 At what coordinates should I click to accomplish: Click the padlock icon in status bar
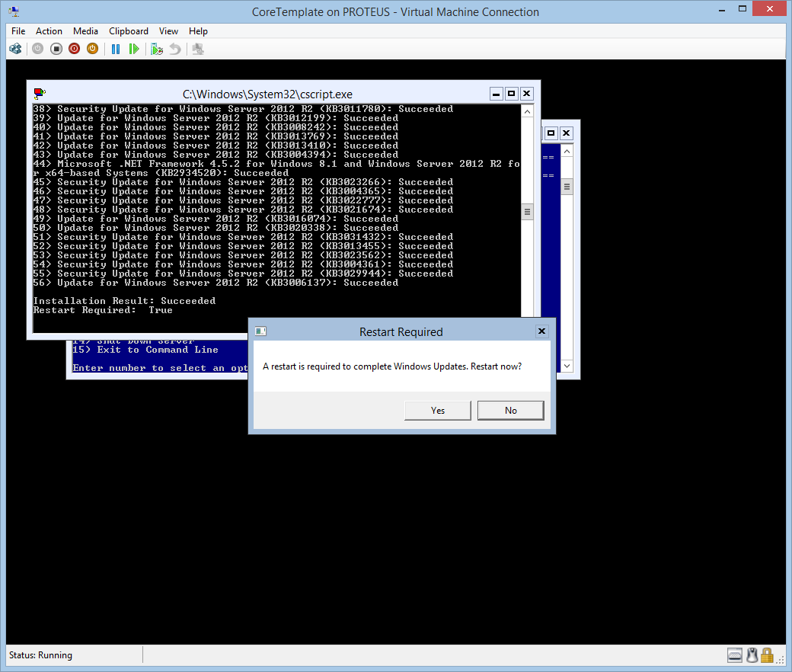tap(767, 654)
